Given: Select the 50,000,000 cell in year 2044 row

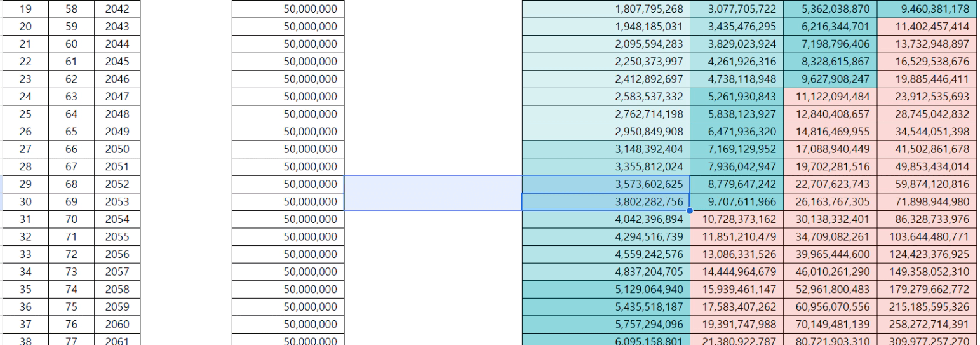Looking at the screenshot, I should coord(288,44).
